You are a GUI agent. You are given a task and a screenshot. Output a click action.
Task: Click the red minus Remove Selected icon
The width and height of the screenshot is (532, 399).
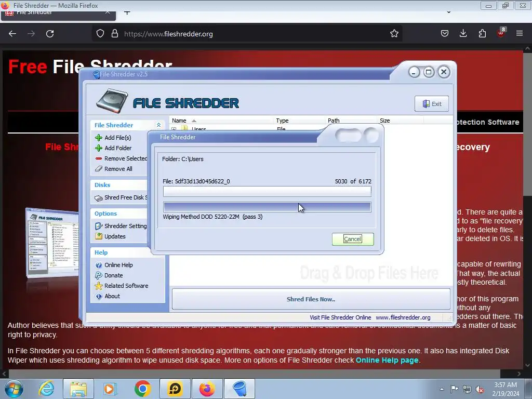coord(99,158)
